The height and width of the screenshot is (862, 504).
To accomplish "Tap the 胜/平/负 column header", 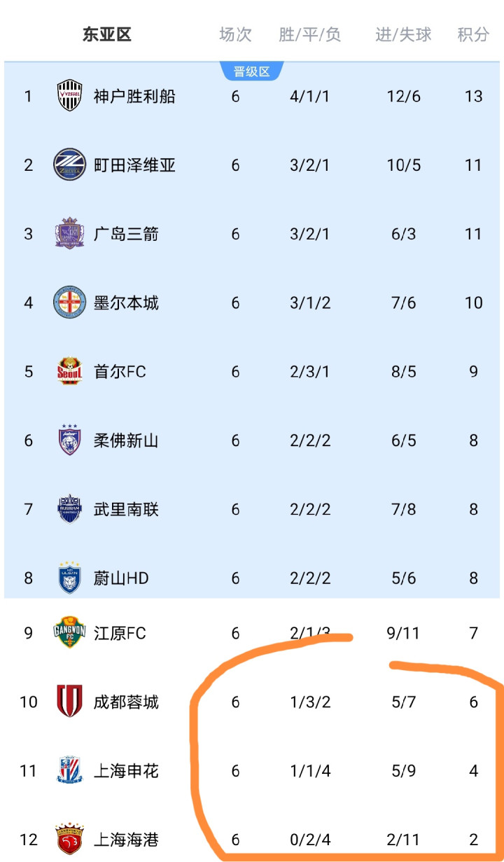I will click(309, 34).
